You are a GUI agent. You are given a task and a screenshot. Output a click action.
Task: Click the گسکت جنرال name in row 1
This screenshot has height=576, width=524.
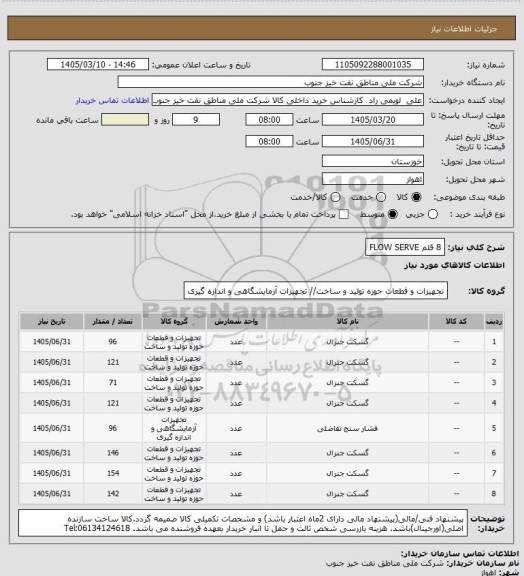[347, 342]
